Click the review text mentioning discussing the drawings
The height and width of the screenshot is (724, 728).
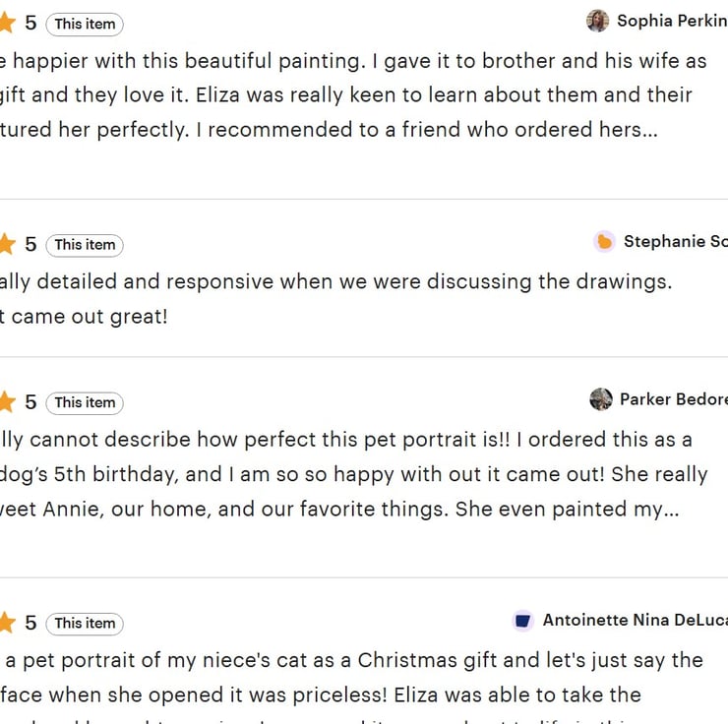click(334, 281)
